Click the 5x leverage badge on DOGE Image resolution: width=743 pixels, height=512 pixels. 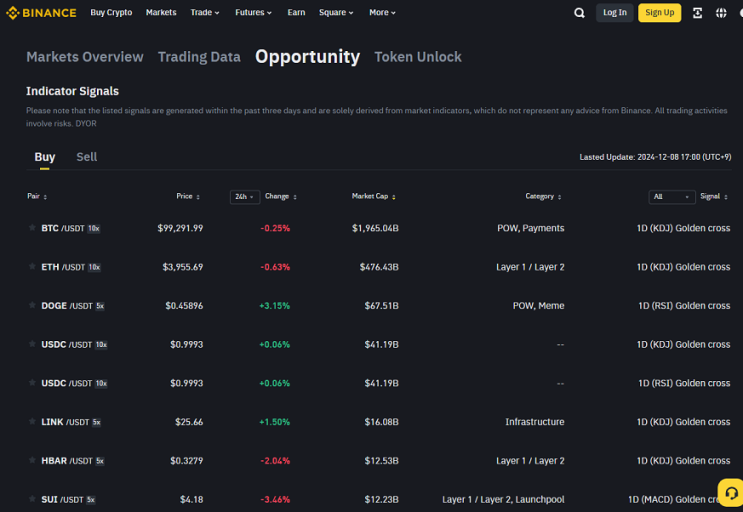click(100, 306)
